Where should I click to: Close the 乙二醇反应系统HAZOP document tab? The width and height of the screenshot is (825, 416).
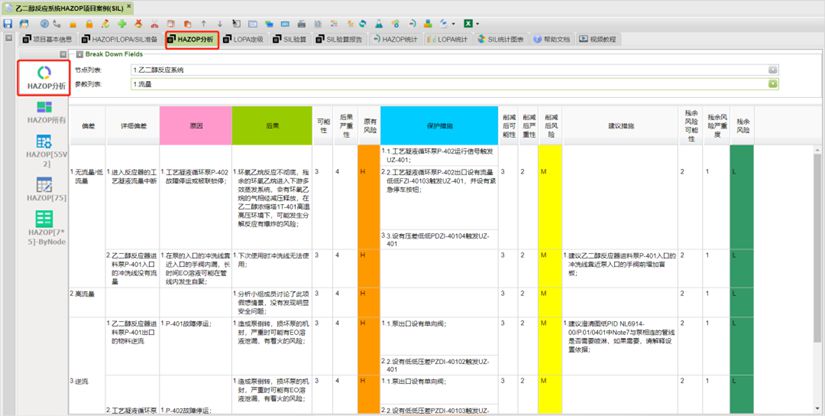129,6
